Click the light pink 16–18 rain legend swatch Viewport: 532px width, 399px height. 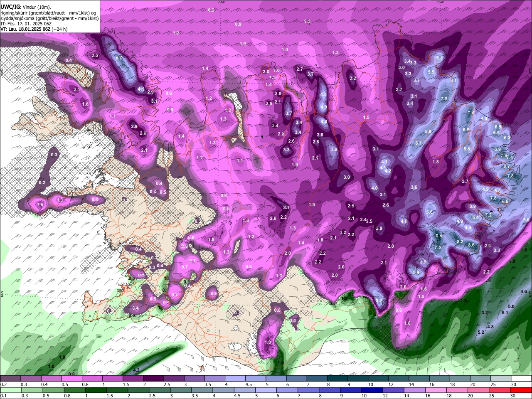click(436, 390)
